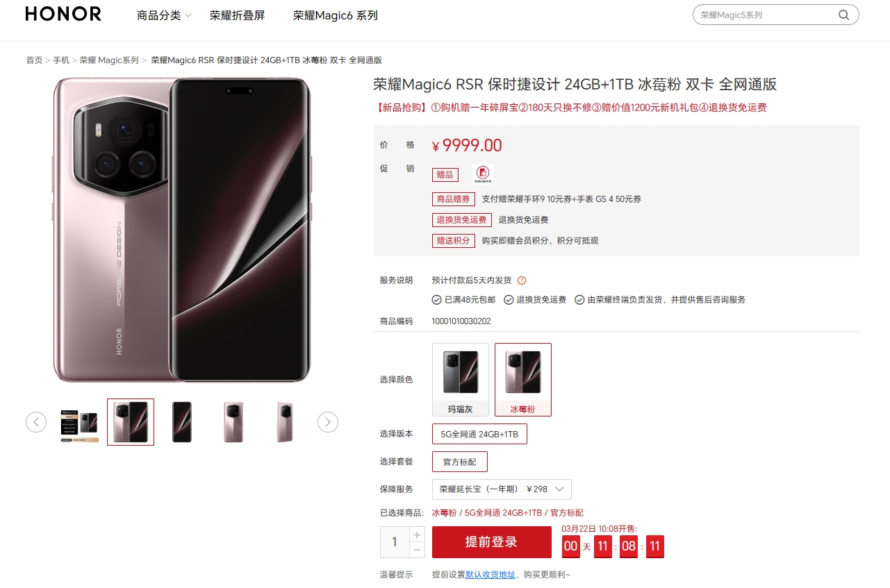Select the 冰莓粉 color option
Screen dimensions: 890x588
click(523, 380)
